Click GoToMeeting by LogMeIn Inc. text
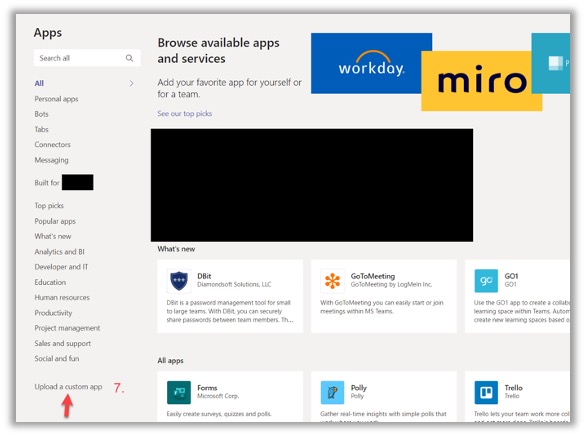Viewport: 586px width, 436px height. (x=391, y=284)
